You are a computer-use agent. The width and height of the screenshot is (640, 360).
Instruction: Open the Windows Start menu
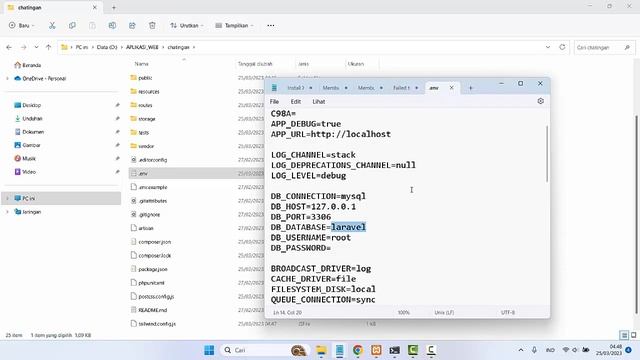pyautogui.click(x=209, y=350)
